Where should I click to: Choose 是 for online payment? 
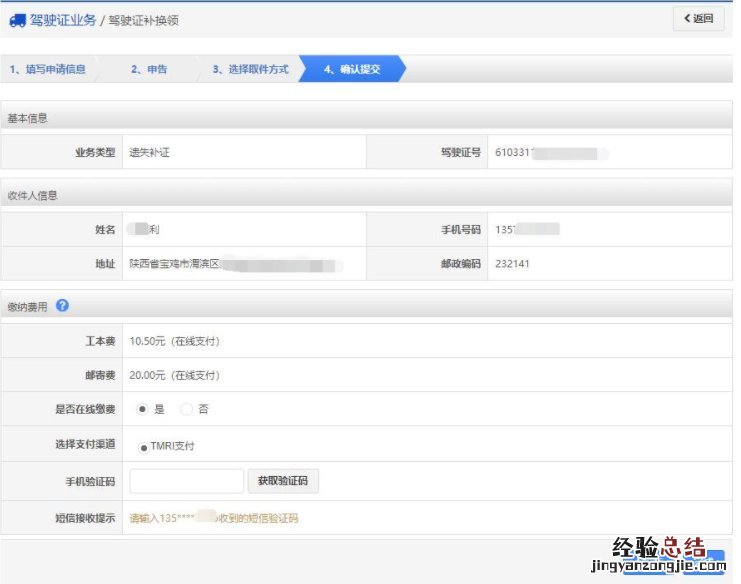pyautogui.click(x=141, y=409)
